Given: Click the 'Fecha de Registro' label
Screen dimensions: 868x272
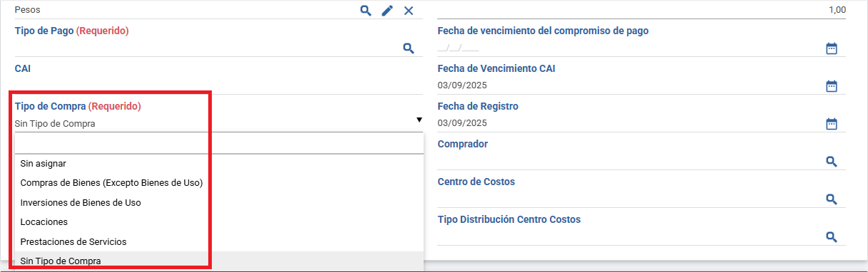Looking at the screenshot, I should coord(478,106).
